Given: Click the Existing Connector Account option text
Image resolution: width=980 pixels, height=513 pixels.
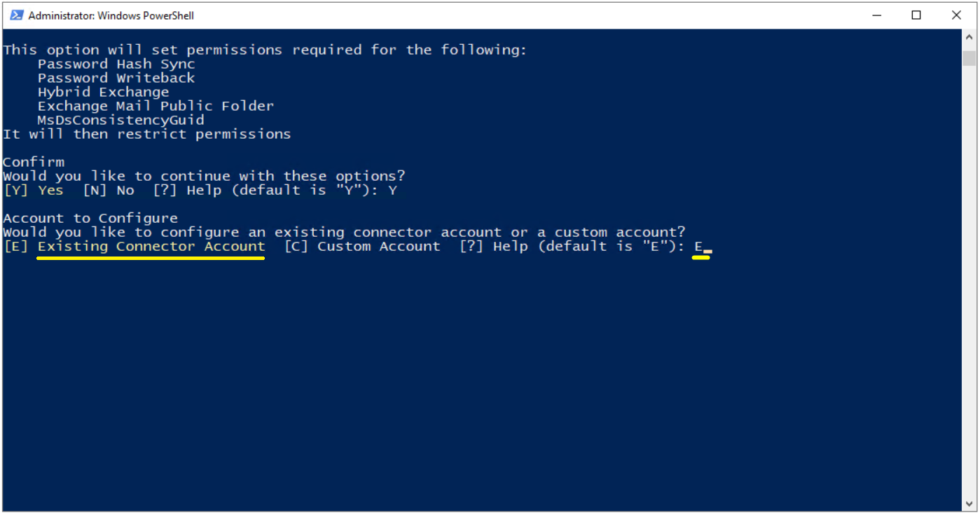Looking at the screenshot, I should (151, 247).
